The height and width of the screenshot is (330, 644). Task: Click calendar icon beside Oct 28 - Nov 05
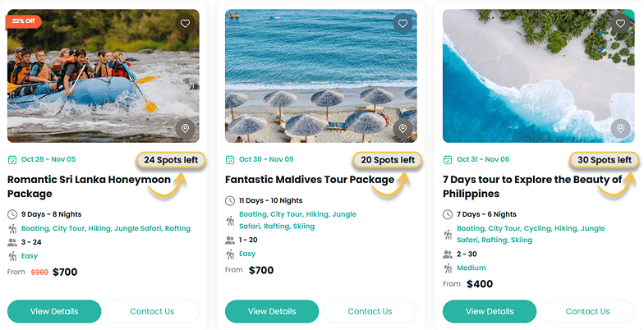click(x=12, y=159)
